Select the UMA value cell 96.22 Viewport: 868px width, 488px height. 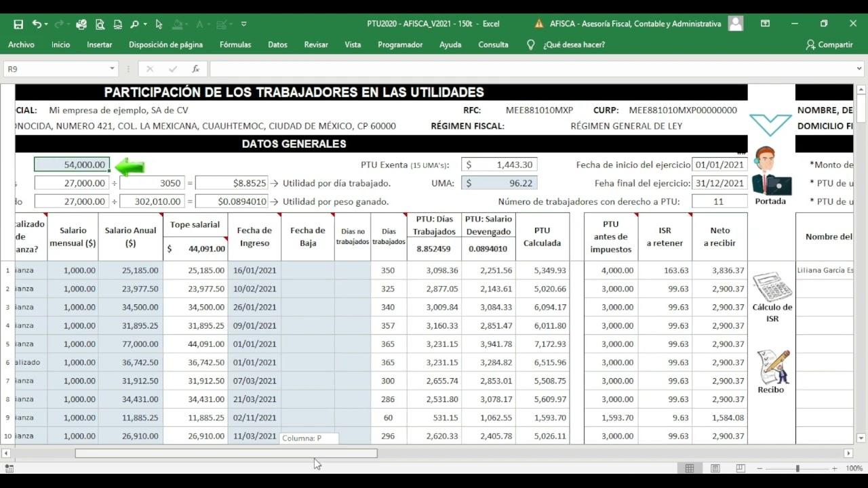pyautogui.click(x=499, y=183)
